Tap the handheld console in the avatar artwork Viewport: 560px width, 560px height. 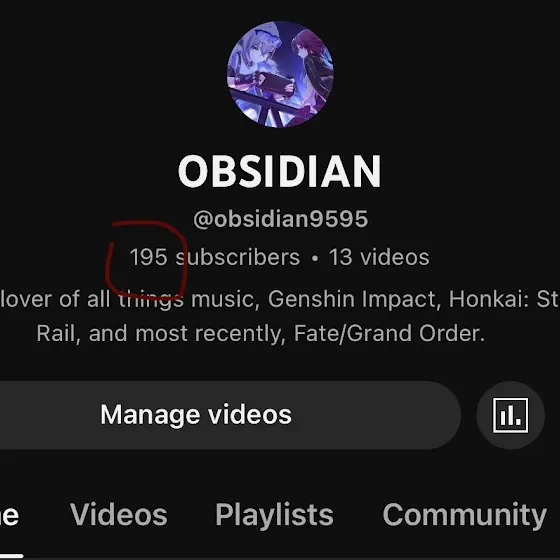point(277,84)
